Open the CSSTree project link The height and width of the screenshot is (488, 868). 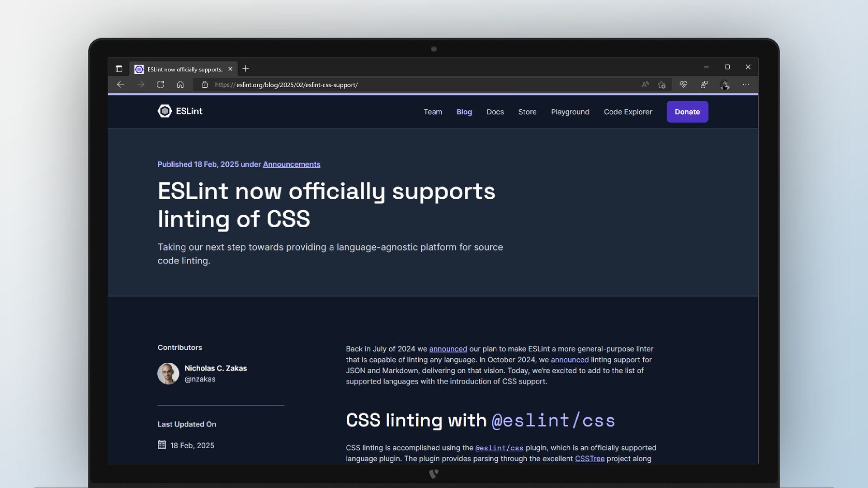click(x=590, y=459)
